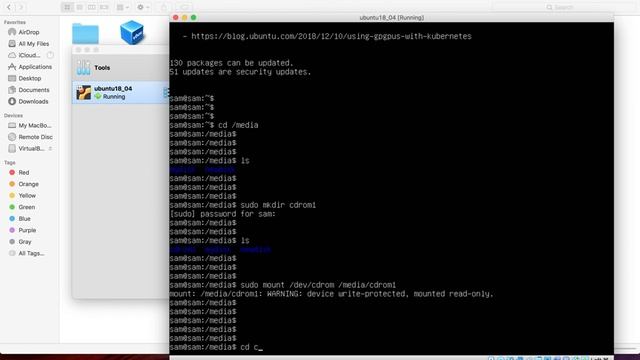The height and width of the screenshot is (360, 640).
Task: Click the iCloud sync progress indicator
Action: tap(50, 55)
